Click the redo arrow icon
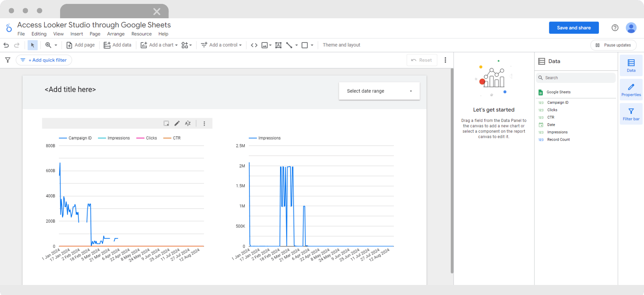The width and height of the screenshot is (644, 295). pyautogui.click(x=17, y=45)
